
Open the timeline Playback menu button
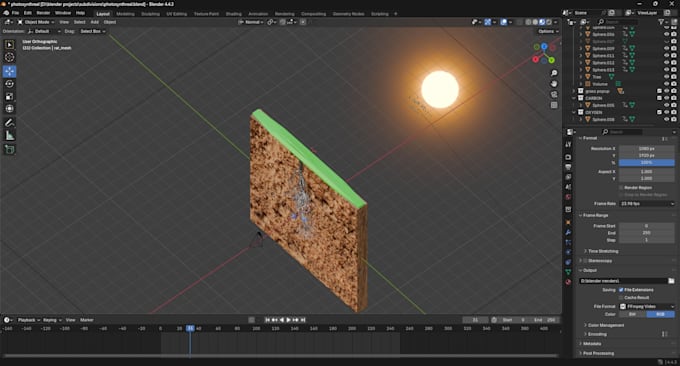tap(29, 320)
